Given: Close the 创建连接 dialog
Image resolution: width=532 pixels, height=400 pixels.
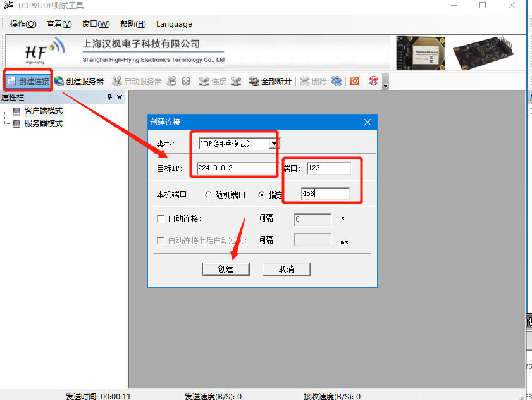Looking at the screenshot, I should pyautogui.click(x=368, y=122).
